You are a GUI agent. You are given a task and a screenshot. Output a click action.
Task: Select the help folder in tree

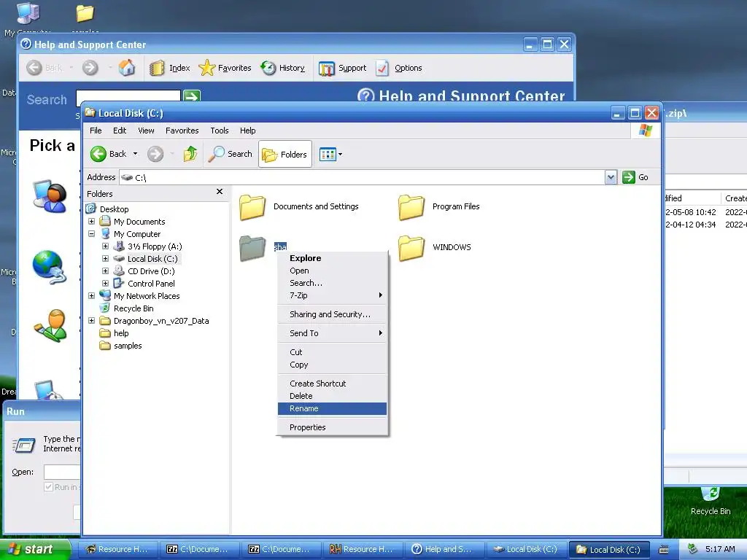click(121, 332)
